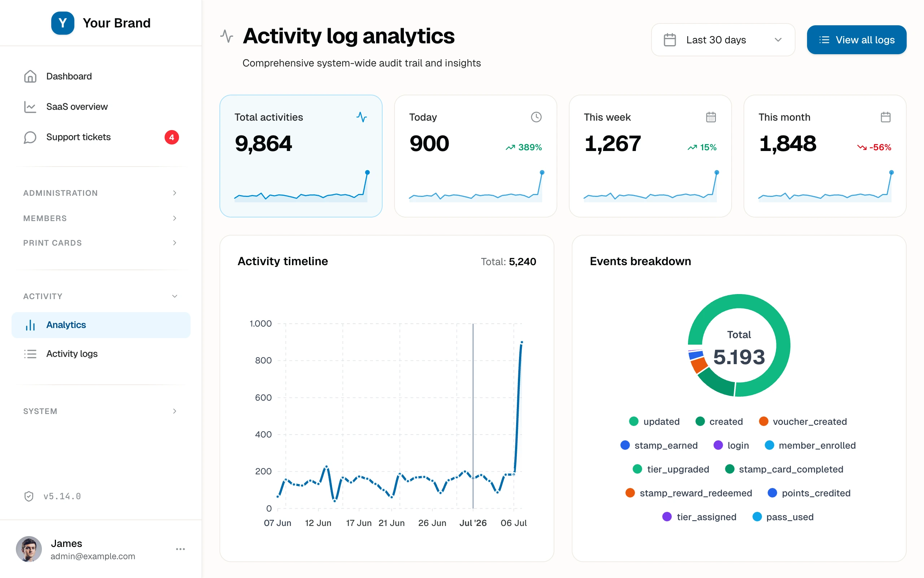
Task: Click the Support tickets chat bubble icon
Action: coord(30,137)
